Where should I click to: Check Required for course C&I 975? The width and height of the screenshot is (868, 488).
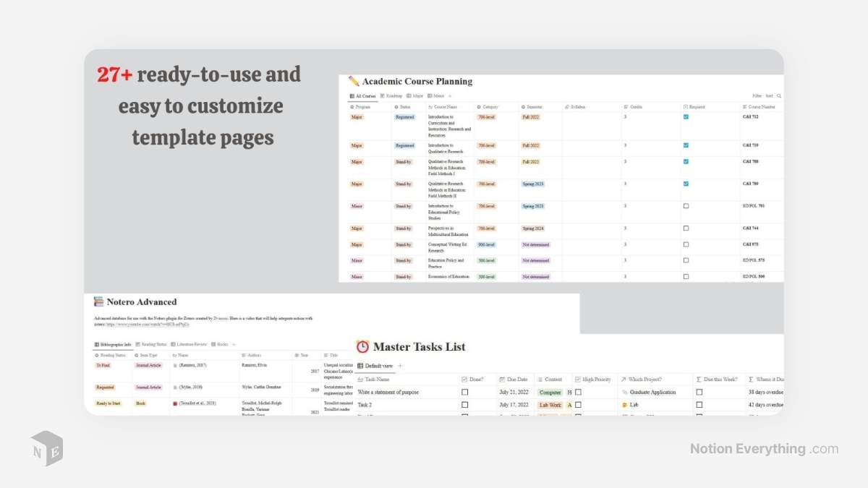[x=686, y=244]
